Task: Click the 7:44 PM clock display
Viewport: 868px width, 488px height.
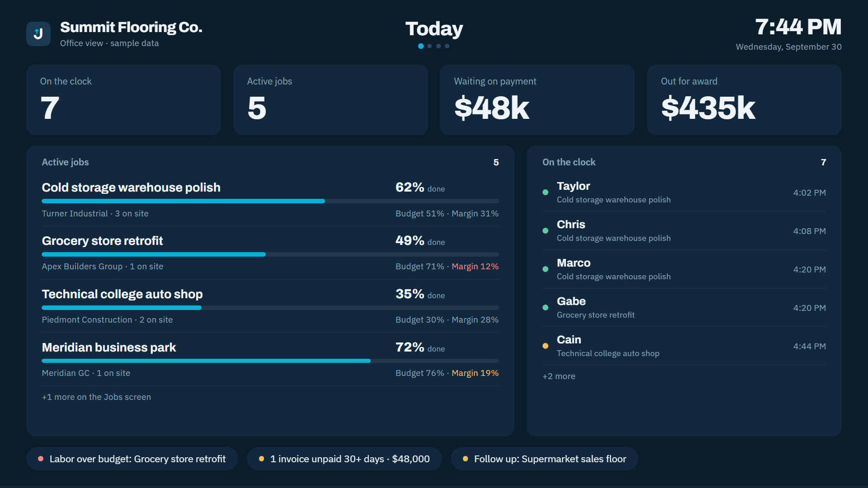Action: tap(798, 27)
